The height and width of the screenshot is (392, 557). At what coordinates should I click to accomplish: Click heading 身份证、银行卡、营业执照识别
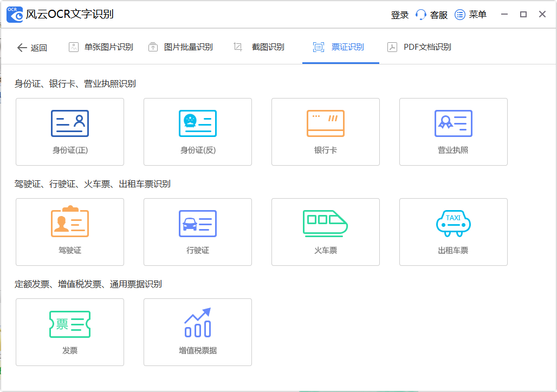coord(75,84)
